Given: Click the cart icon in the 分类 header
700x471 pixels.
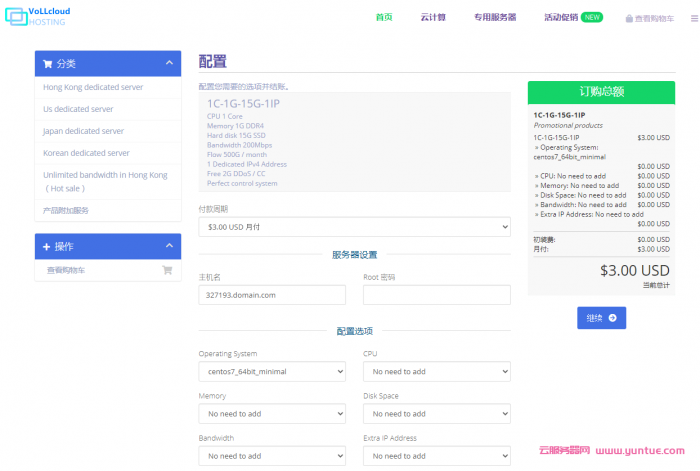Looking at the screenshot, I should (47, 63).
